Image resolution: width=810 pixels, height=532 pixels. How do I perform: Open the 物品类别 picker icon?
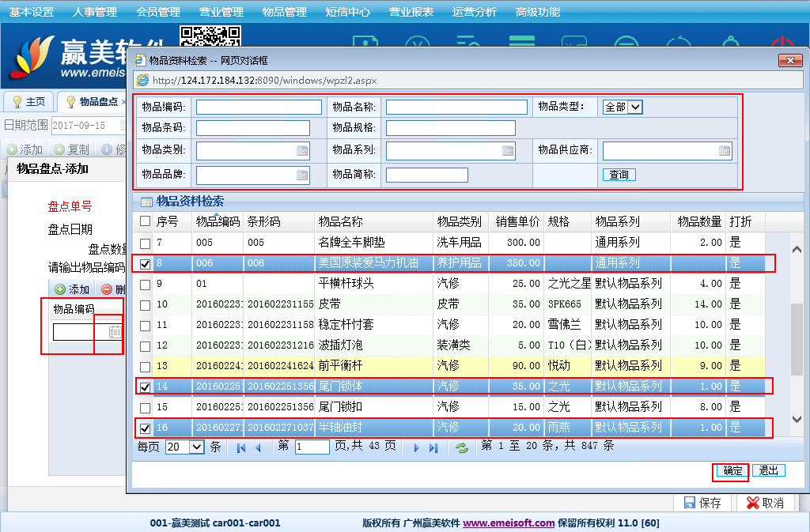coord(302,151)
